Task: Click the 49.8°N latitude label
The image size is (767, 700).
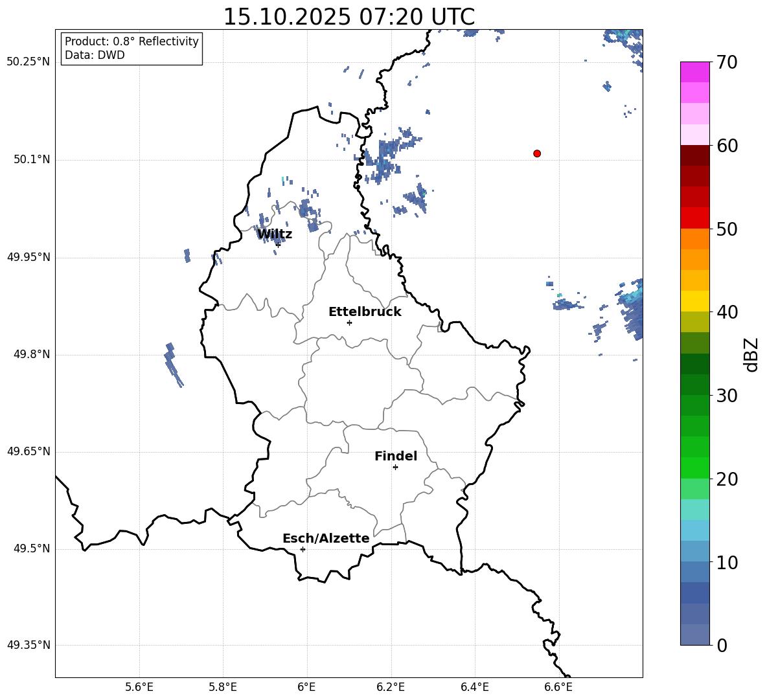Action: click(x=32, y=354)
